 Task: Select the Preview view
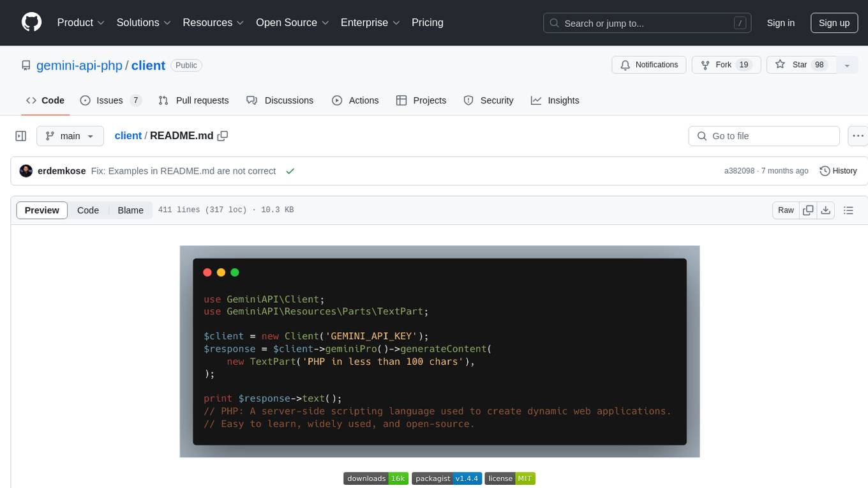[42, 210]
